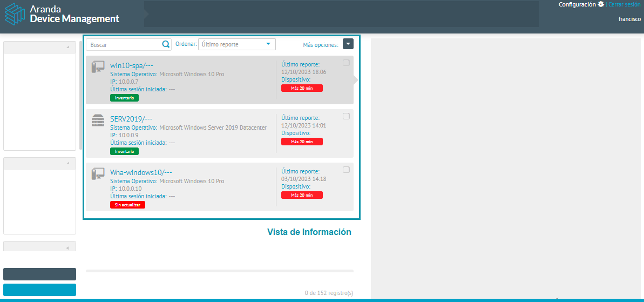
Task: Select the Wna-windows10 device checkbox
Action: coord(346,169)
